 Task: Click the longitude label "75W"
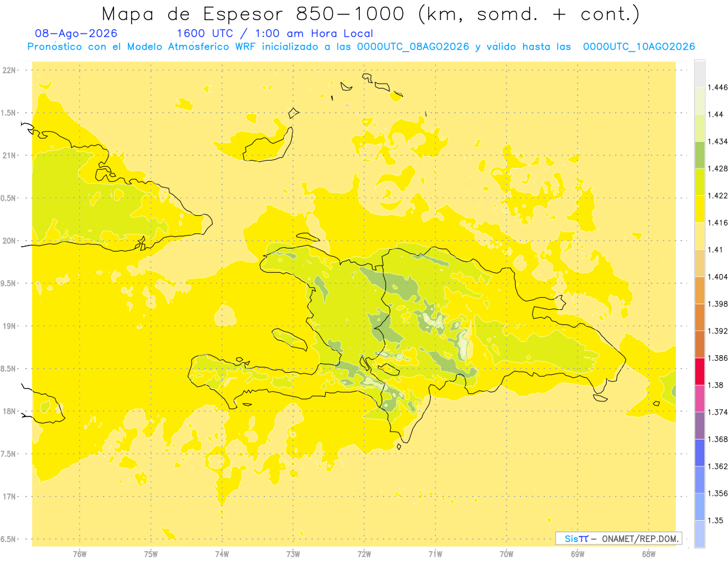coord(151,554)
